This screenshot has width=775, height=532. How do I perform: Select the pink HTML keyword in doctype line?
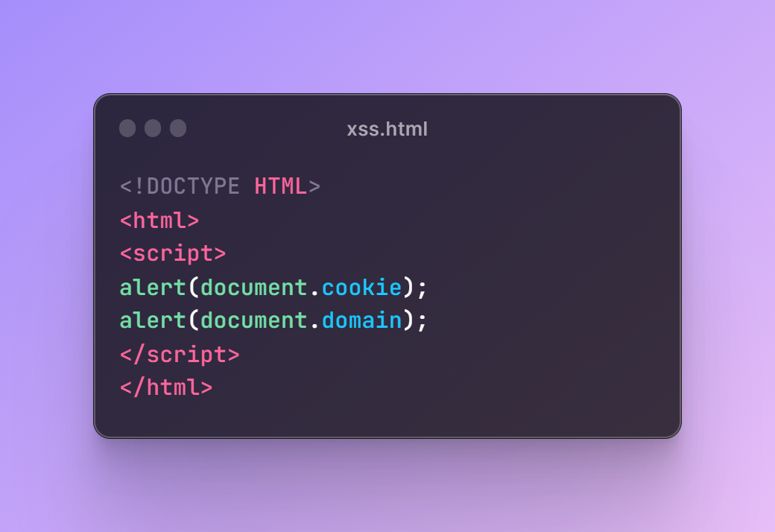[281, 187]
